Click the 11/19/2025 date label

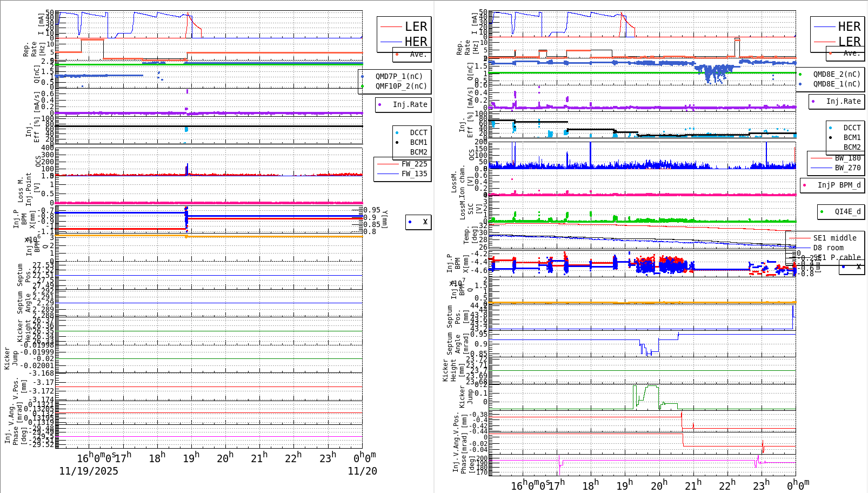(x=88, y=471)
